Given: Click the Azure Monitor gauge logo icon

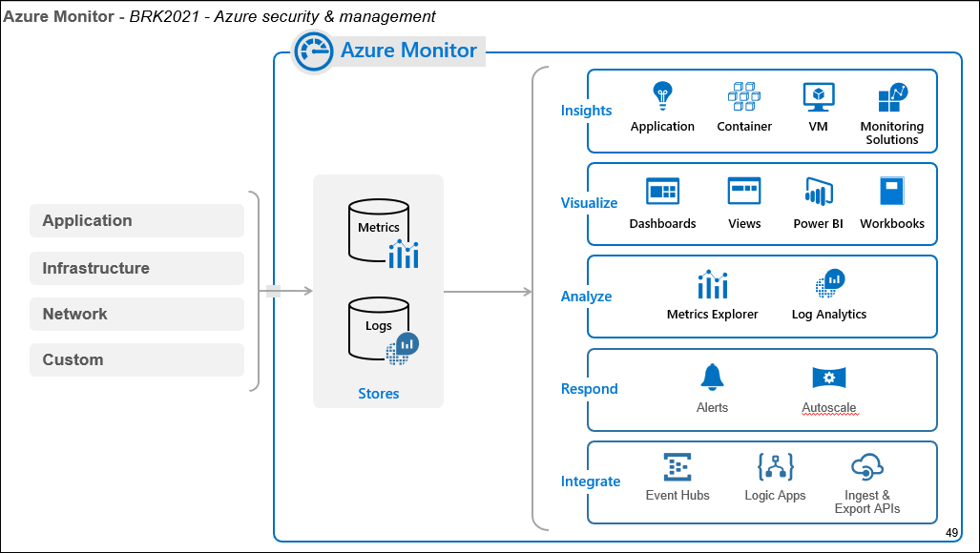Looking at the screenshot, I should tap(314, 51).
